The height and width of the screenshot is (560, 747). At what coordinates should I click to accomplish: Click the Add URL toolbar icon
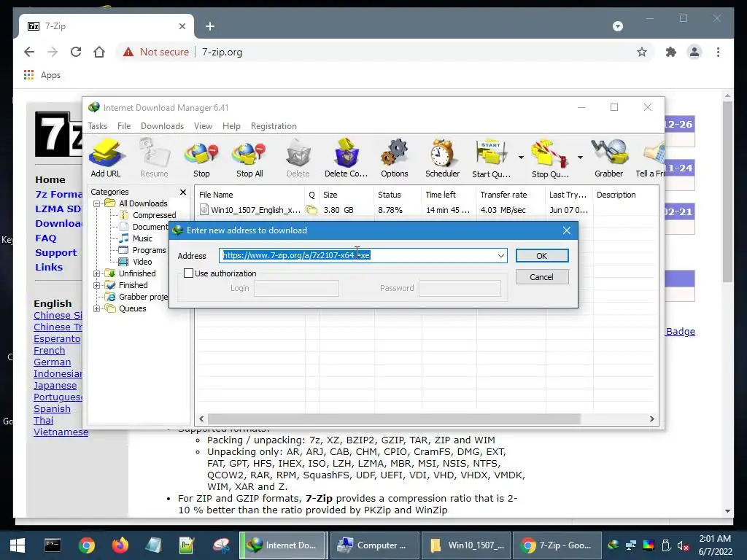coord(106,158)
